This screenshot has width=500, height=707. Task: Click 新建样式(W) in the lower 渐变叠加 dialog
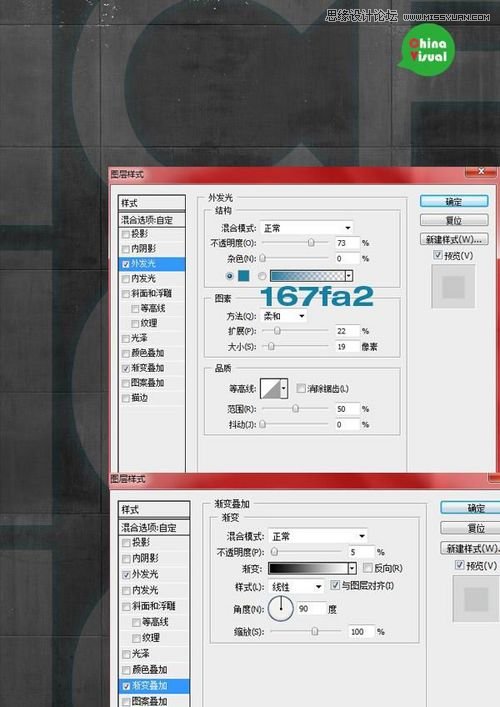tap(470, 548)
